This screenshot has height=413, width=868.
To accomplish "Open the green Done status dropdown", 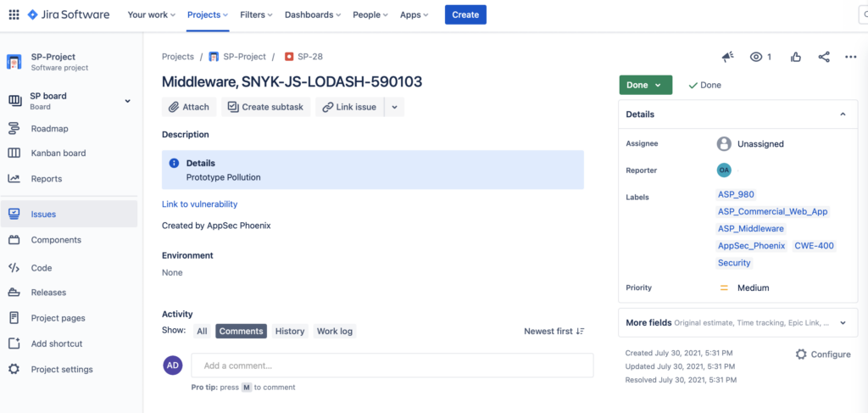I will 645,86.
